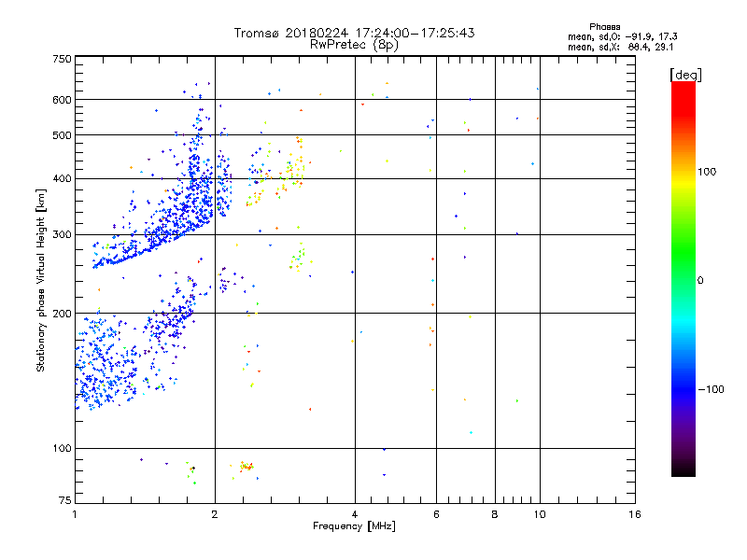
Task: Click the y-axis tick label '300'
Action: [x=62, y=235]
